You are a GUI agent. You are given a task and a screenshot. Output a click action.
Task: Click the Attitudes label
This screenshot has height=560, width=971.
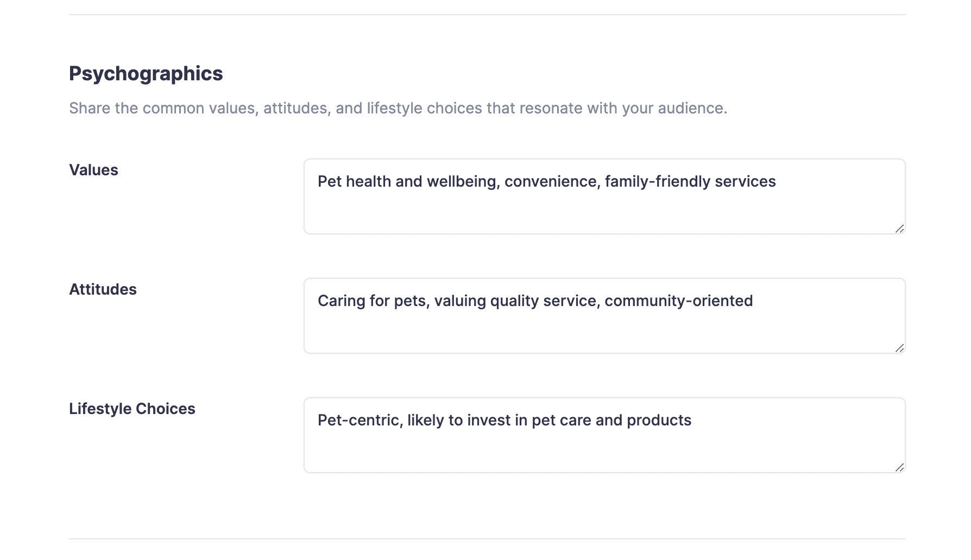103,290
